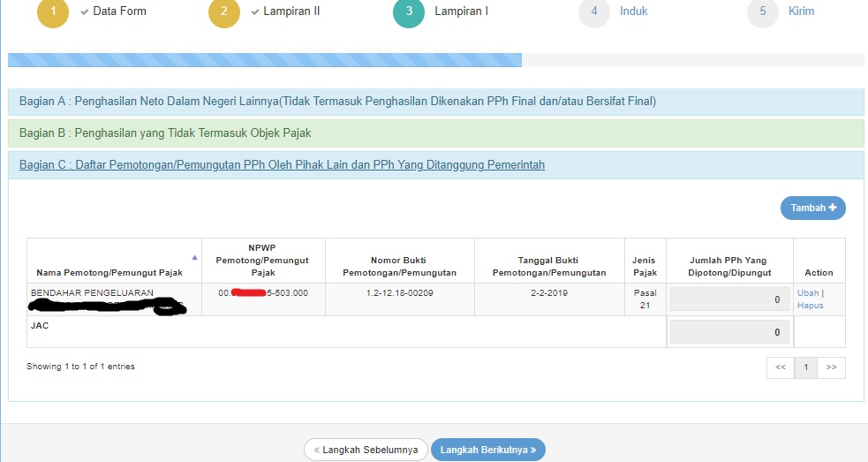Go to Langkah Sebelumnya
The image size is (868, 462).
366,450
